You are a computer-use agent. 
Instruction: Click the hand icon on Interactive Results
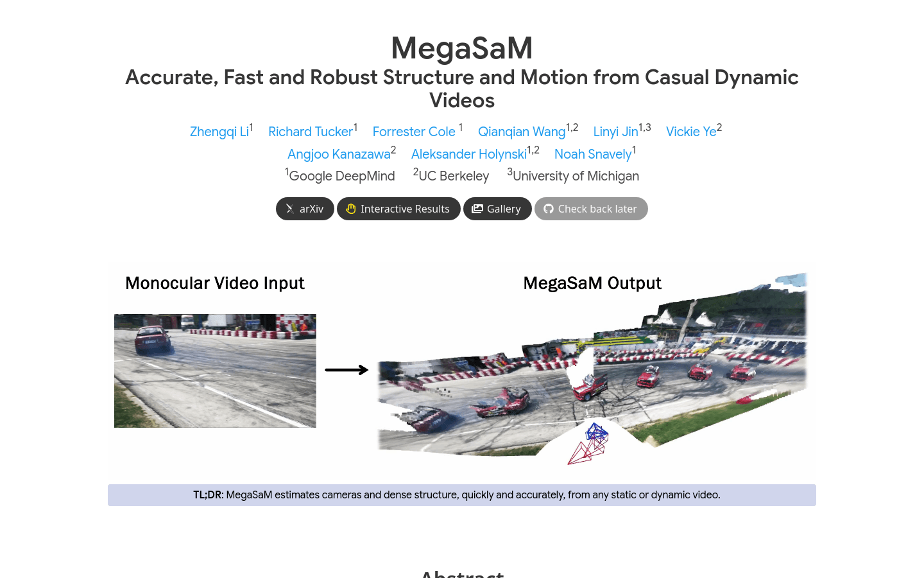pos(351,209)
